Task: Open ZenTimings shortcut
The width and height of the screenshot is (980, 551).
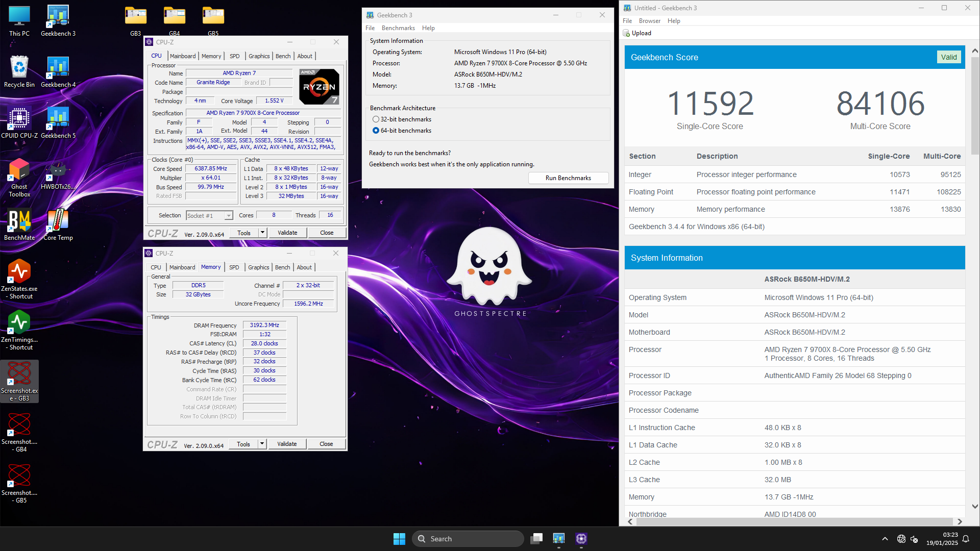Action: tap(19, 331)
